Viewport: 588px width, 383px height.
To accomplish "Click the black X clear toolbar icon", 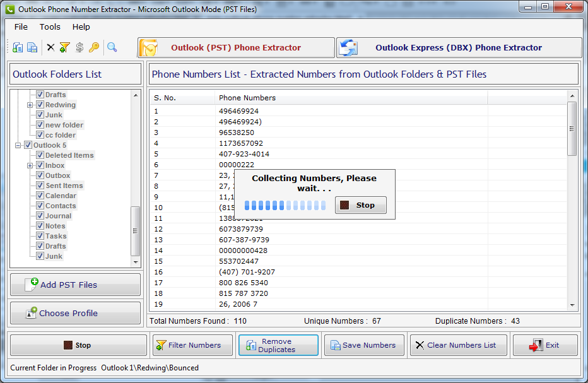I will coord(50,47).
